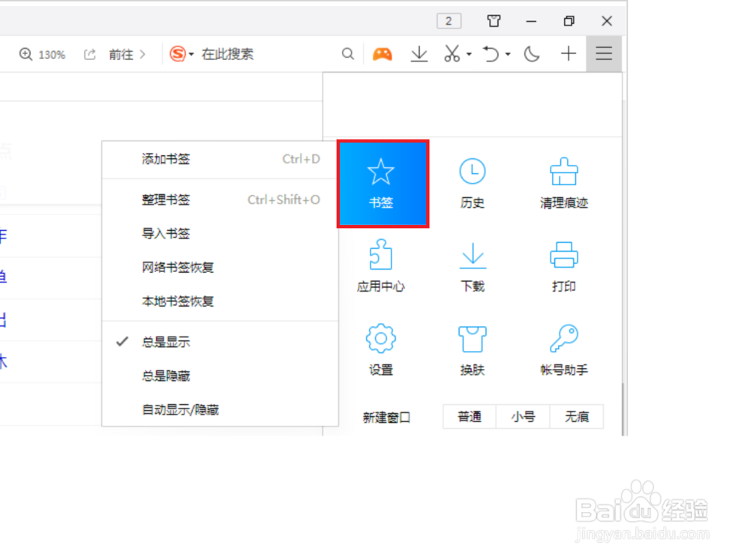Open the App Center (应用中心) puzzle icon
Viewport: 750px width, 560px height.
pyautogui.click(x=381, y=254)
